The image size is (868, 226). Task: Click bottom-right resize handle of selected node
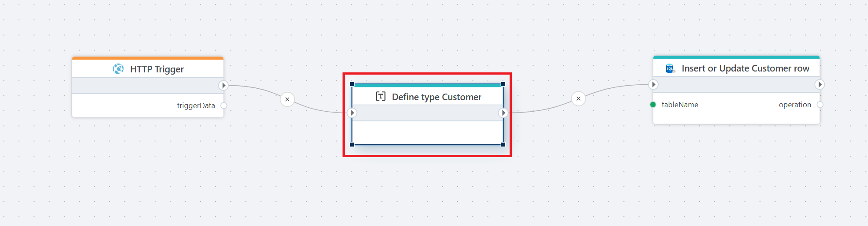[503, 144]
